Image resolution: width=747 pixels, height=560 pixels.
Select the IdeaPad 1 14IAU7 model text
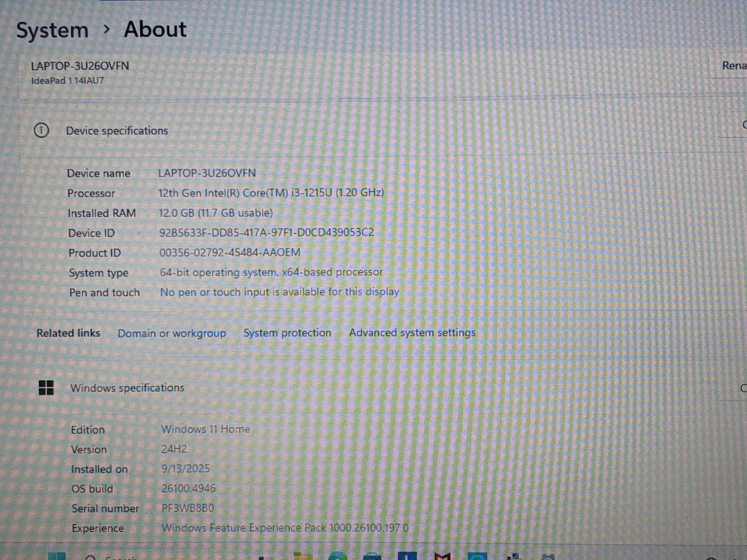[68, 81]
